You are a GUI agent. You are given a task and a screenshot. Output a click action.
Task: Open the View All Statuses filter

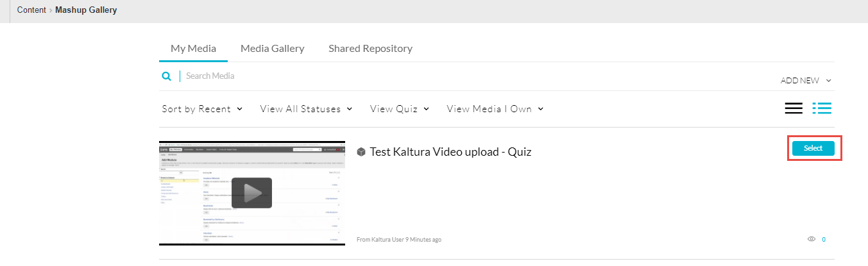pos(306,109)
